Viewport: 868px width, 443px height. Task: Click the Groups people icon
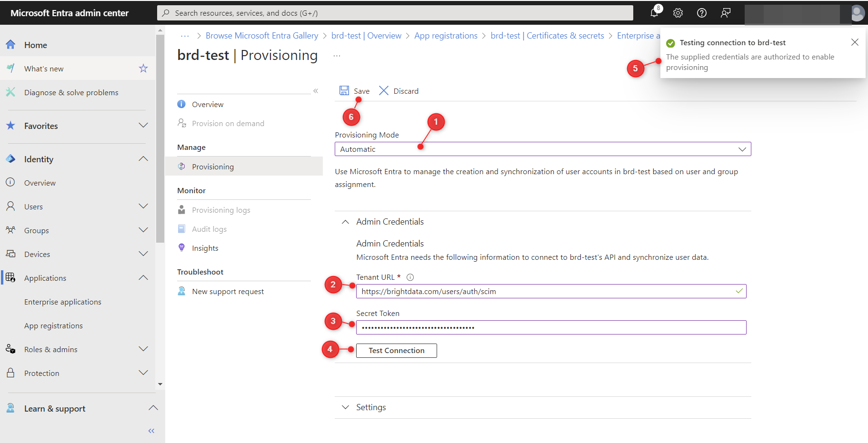(10, 230)
